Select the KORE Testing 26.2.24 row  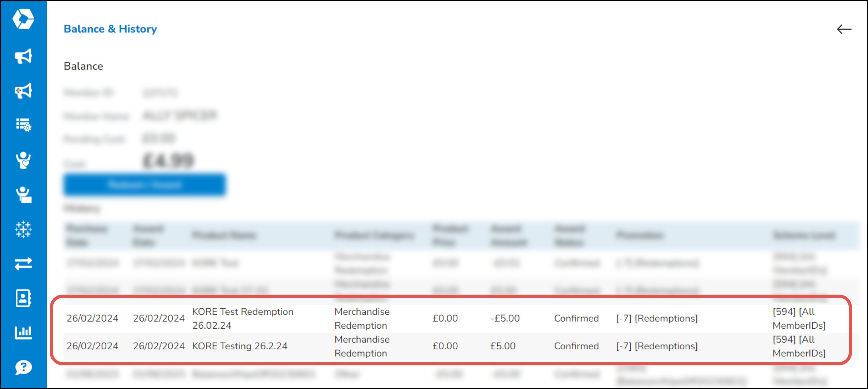pyautogui.click(x=240, y=346)
